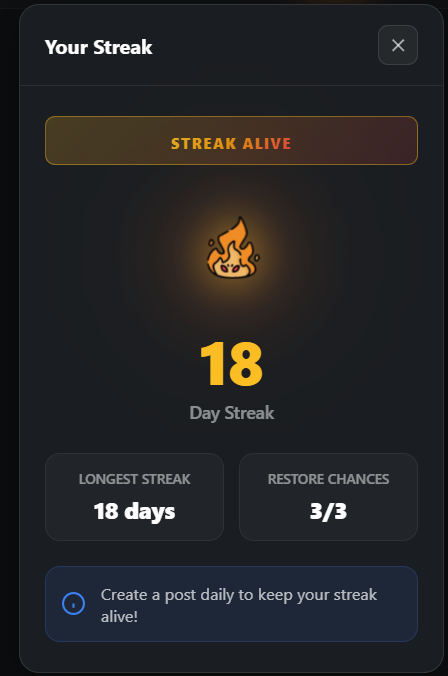
Task: Click the 18 days value
Action: coord(135,512)
